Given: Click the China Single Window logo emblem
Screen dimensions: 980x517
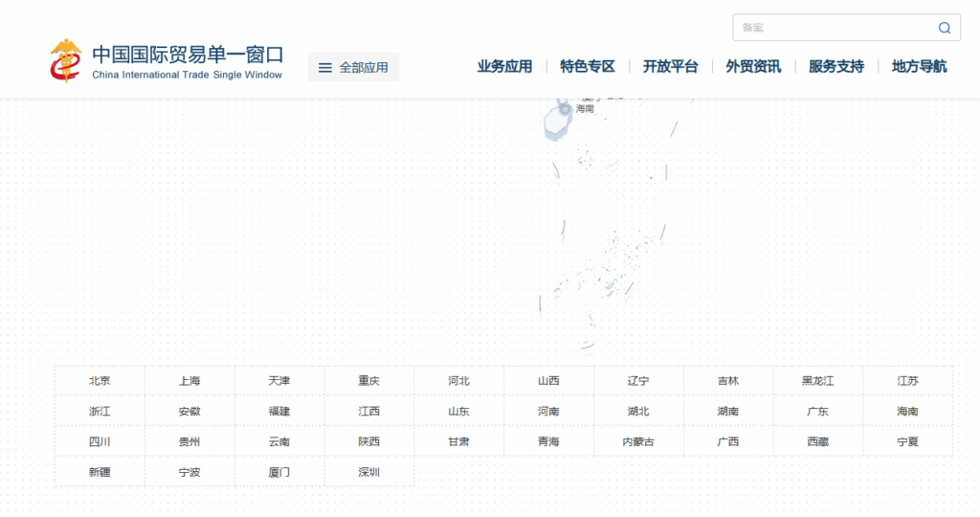Looking at the screenshot, I should click(67, 60).
